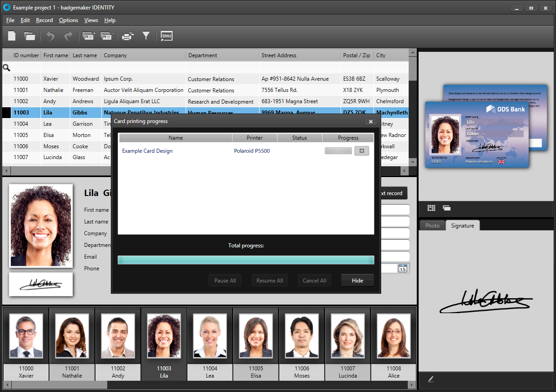Open project with the folder icon
Viewport: 556px width, 392px height.
click(30, 36)
